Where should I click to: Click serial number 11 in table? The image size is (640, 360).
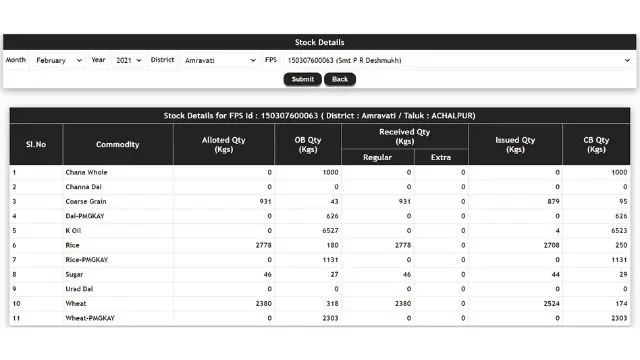[x=16, y=318]
